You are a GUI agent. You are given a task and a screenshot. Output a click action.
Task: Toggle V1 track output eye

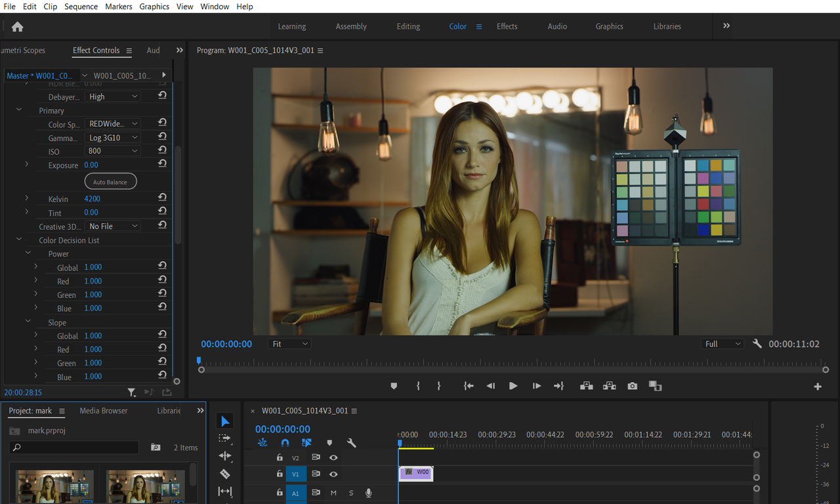coord(333,474)
